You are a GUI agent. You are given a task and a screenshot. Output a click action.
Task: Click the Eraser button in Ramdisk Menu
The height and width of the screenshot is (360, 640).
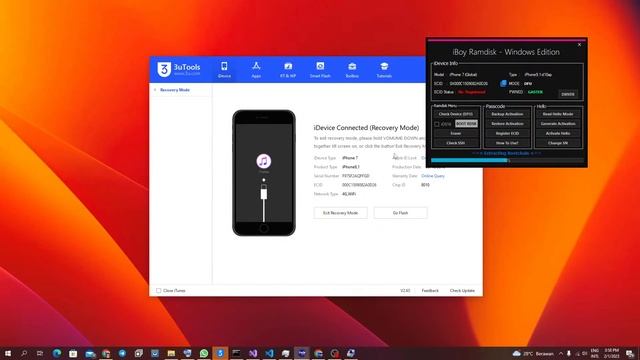point(456,133)
